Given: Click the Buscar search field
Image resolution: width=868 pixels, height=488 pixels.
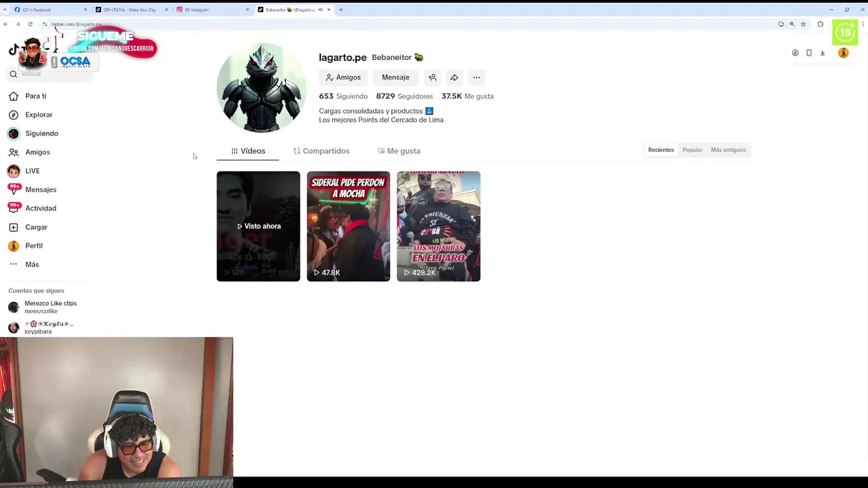Looking at the screenshot, I should pyautogui.click(x=49, y=74).
